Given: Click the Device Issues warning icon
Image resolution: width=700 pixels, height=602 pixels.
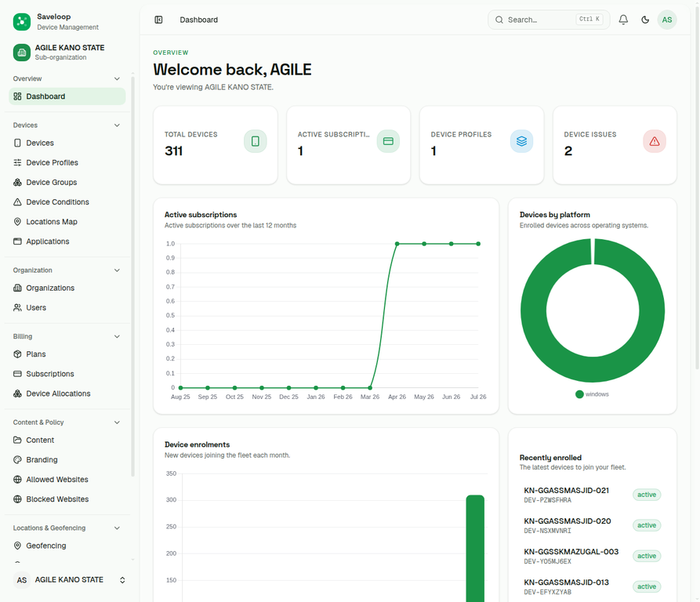Looking at the screenshot, I should (655, 141).
